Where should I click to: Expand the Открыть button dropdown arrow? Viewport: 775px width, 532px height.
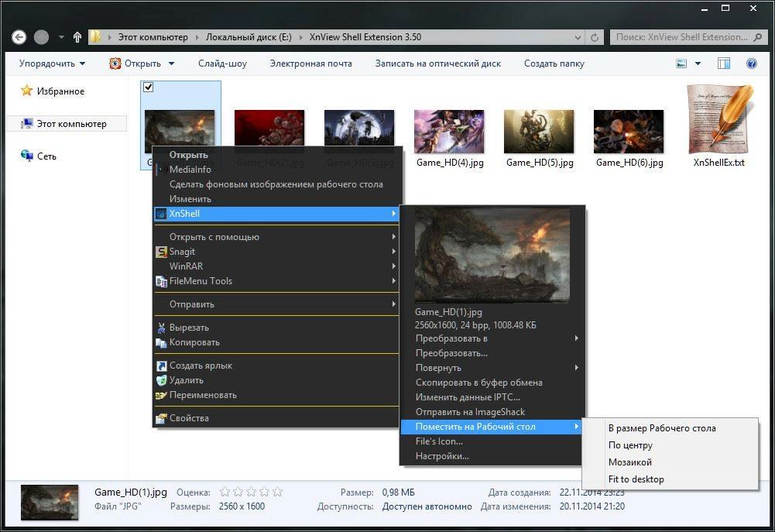[172, 63]
